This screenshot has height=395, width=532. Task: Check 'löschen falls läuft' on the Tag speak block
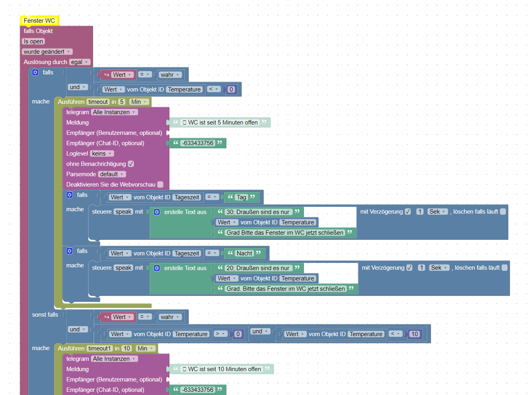click(x=503, y=212)
